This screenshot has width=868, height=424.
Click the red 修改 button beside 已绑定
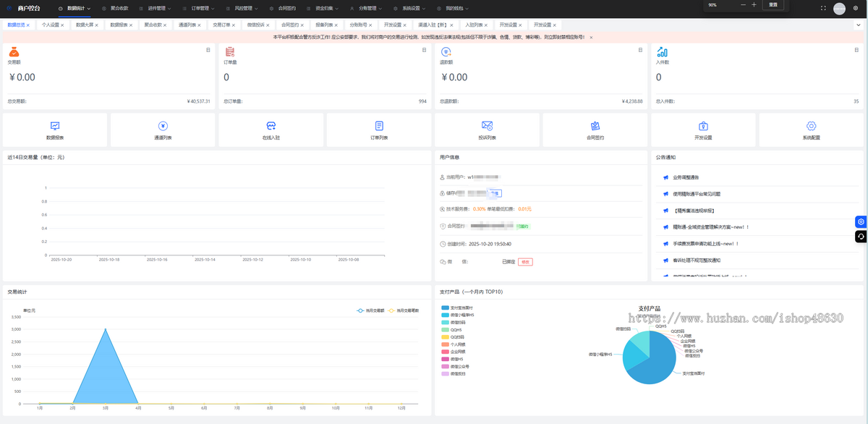(x=525, y=262)
